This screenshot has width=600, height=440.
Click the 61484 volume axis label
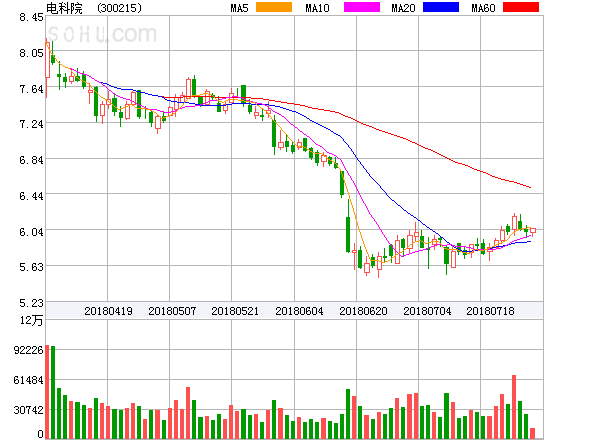point(28,380)
